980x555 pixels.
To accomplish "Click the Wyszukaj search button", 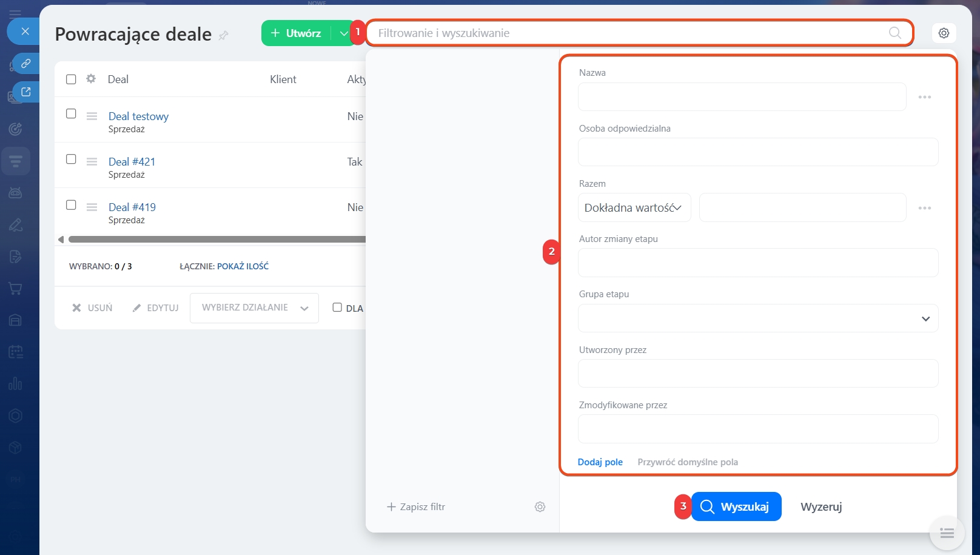I will 736,506.
